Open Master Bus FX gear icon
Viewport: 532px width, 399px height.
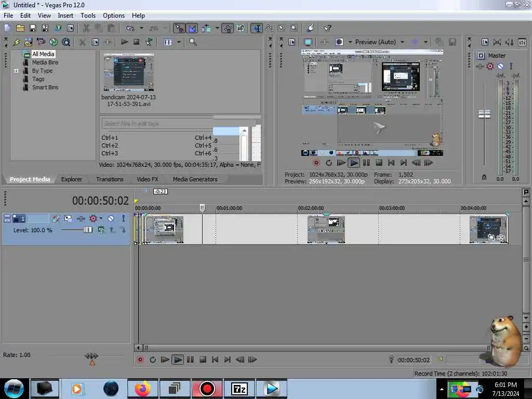click(490, 66)
